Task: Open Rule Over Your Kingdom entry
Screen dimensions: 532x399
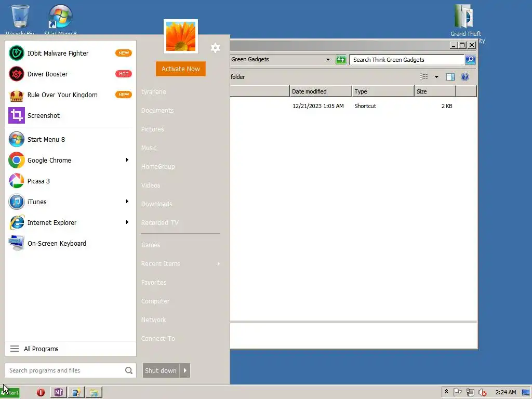Action: (71, 95)
